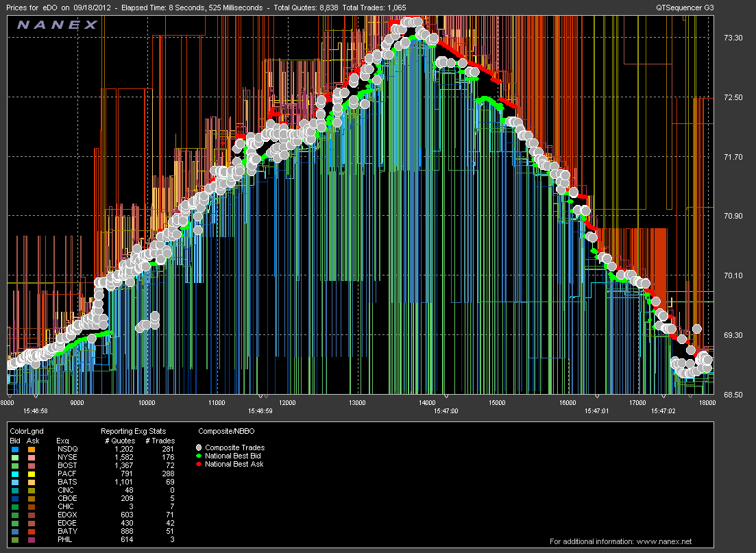The image size is (756, 553).
Task: Click the 'ColorLgnd' legend heading
Action: click(27, 431)
